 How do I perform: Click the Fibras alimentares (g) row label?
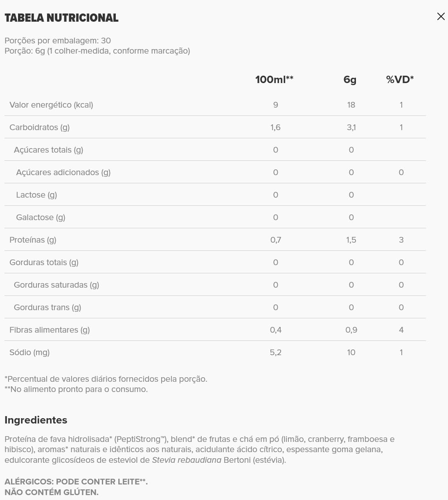click(x=50, y=330)
